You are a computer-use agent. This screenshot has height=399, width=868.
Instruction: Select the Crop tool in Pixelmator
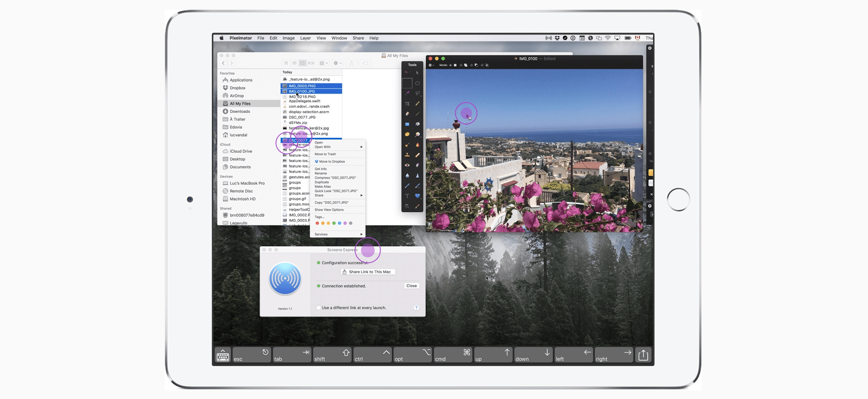coord(407,104)
